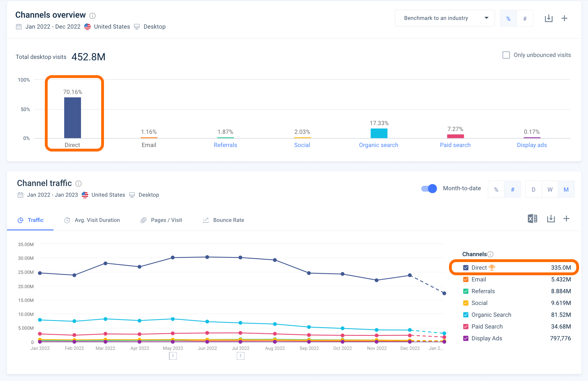Open the Channels legend info tooltip
The width and height of the screenshot is (588, 381).
point(490,254)
